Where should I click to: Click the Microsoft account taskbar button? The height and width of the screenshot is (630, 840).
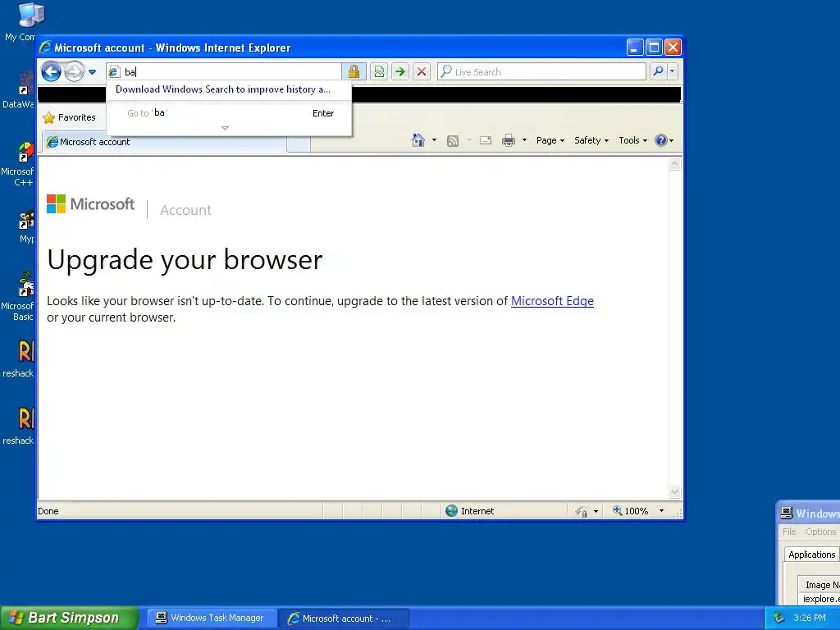click(x=343, y=619)
